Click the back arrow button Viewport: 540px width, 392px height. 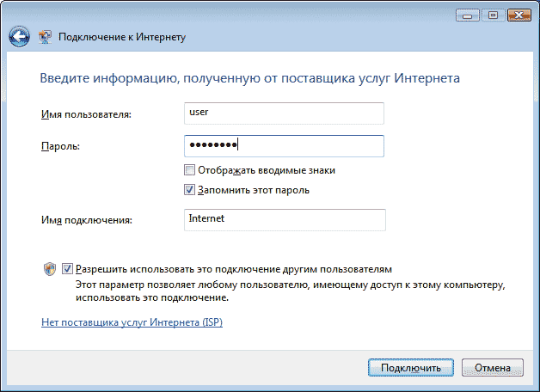[20, 37]
